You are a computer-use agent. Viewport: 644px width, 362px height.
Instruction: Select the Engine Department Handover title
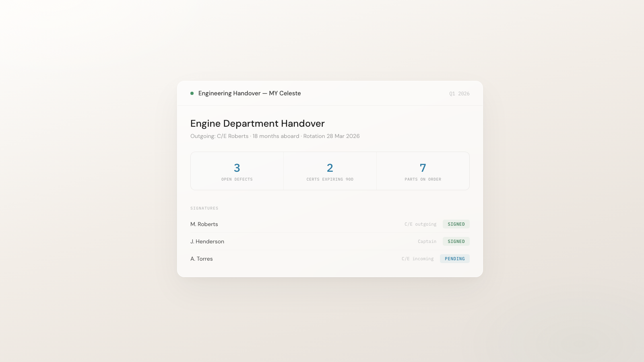click(258, 123)
